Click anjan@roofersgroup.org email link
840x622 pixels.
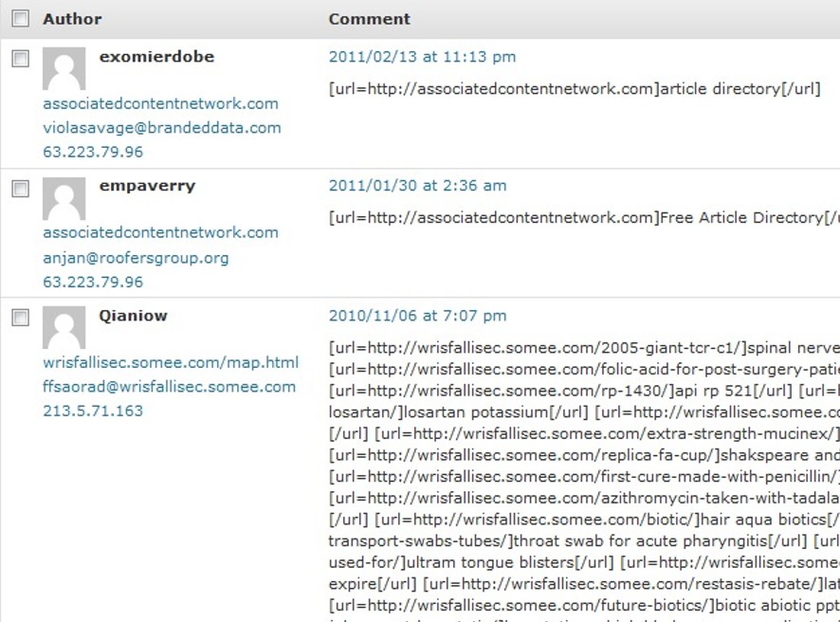pyautogui.click(x=136, y=258)
